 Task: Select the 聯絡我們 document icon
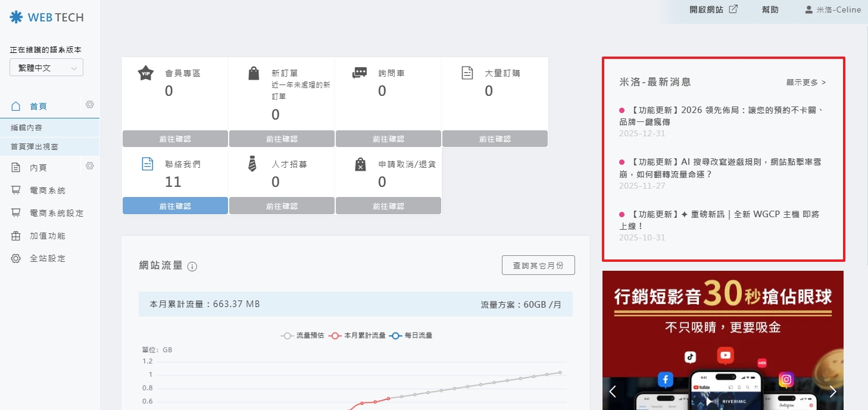point(146,164)
